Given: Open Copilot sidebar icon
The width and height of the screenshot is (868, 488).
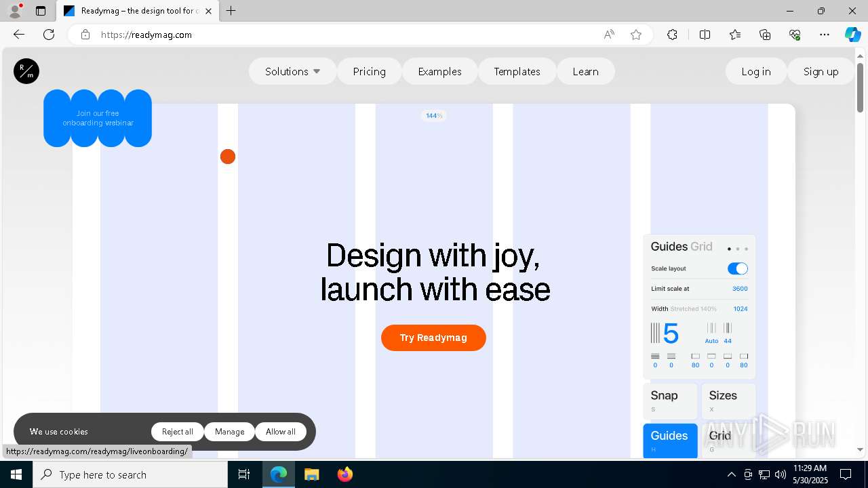Looking at the screenshot, I should tap(852, 35).
